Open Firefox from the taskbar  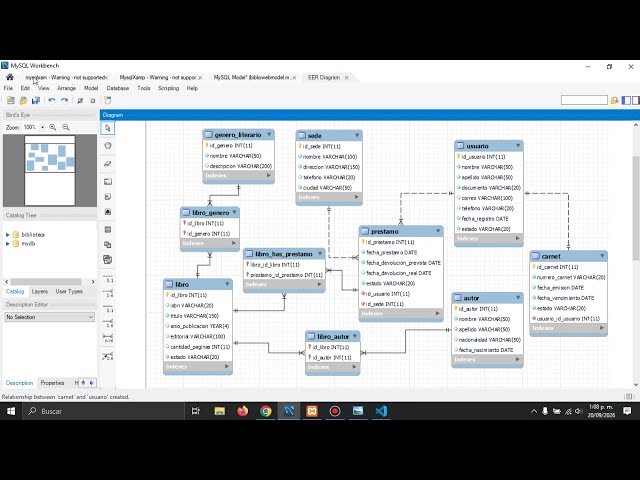tap(243, 411)
